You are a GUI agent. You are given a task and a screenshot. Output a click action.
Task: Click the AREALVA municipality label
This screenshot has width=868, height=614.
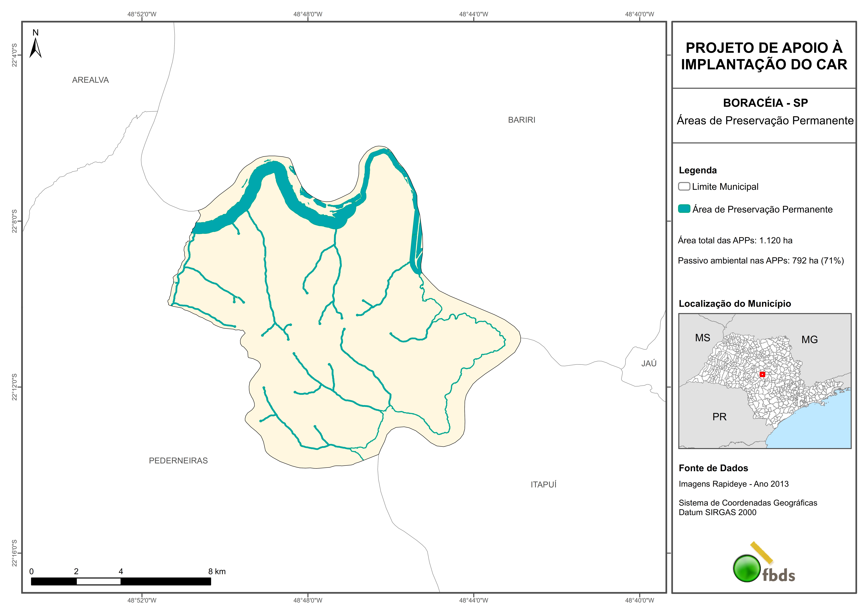(90, 80)
